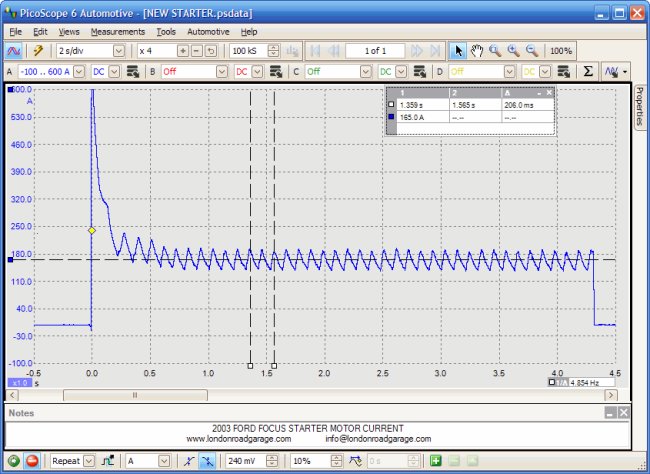Toggle rising edge trigger direction

(189, 461)
